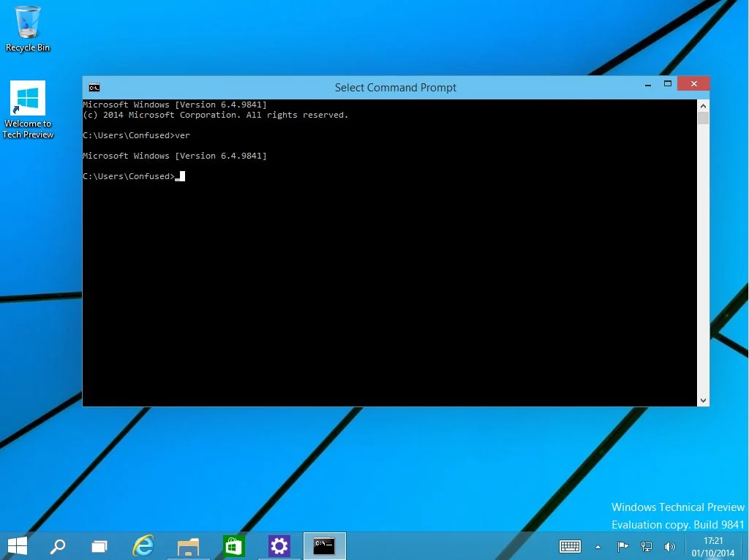This screenshot has width=749, height=560.
Task: Open the touch keyboard from the tray
Action: click(x=570, y=546)
